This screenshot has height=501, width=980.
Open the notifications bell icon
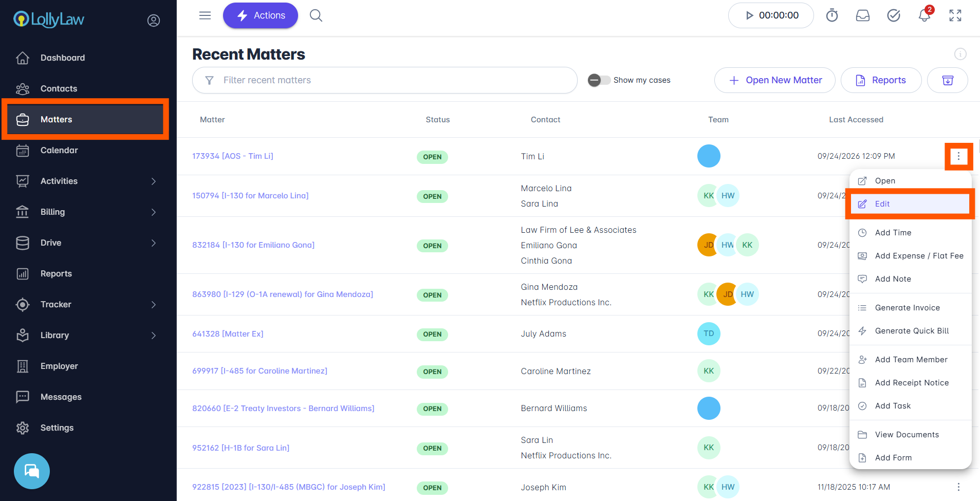(924, 15)
